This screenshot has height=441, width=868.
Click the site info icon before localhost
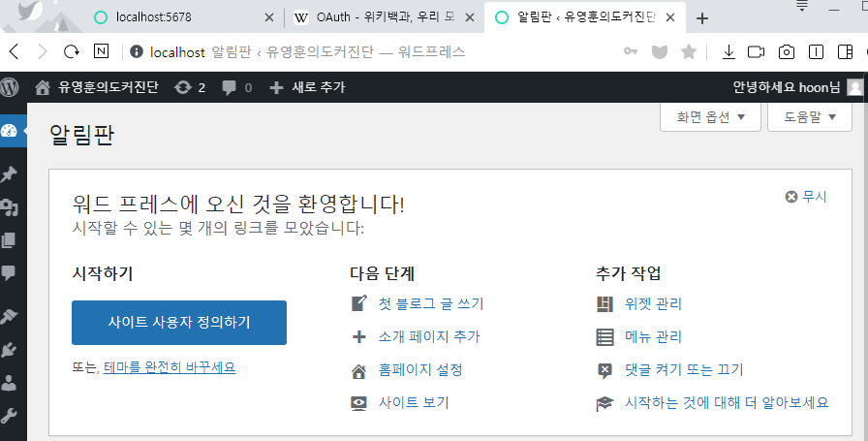[137, 51]
